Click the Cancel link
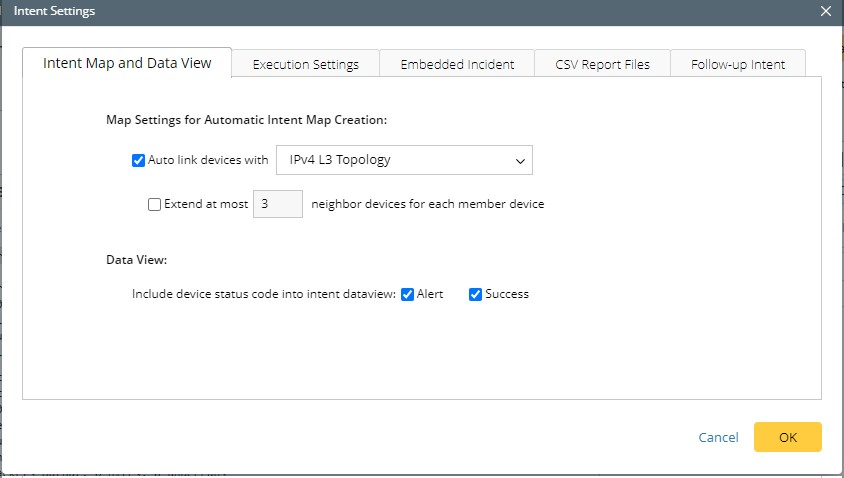Viewport: 844px width, 478px height. tap(718, 437)
